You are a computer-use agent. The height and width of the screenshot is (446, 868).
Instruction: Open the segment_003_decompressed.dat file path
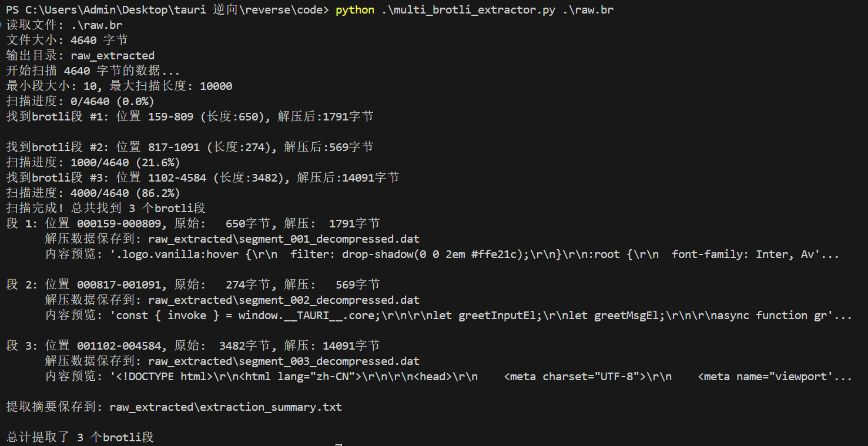[x=284, y=361]
